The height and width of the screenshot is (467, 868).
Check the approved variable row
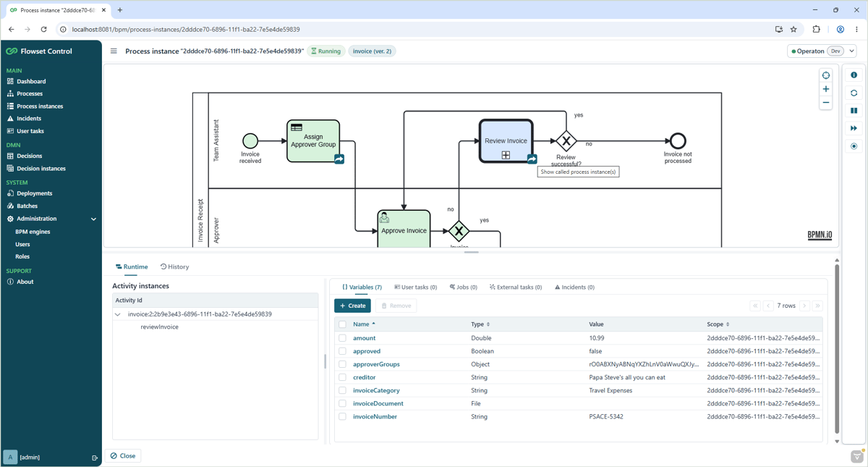(x=343, y=351)
